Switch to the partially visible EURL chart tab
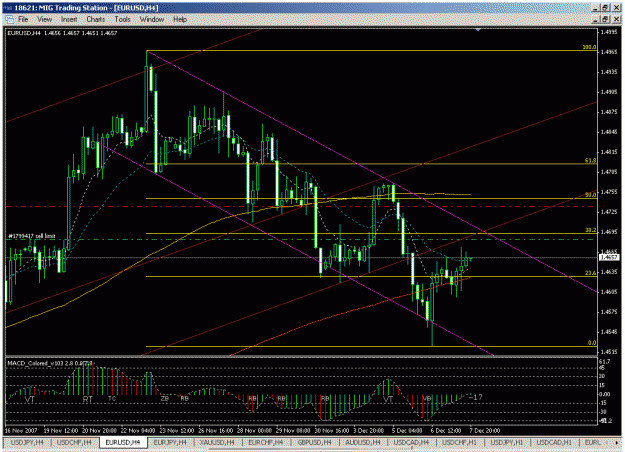Viewport: 625px width, 452px height. tap(592, 442)
